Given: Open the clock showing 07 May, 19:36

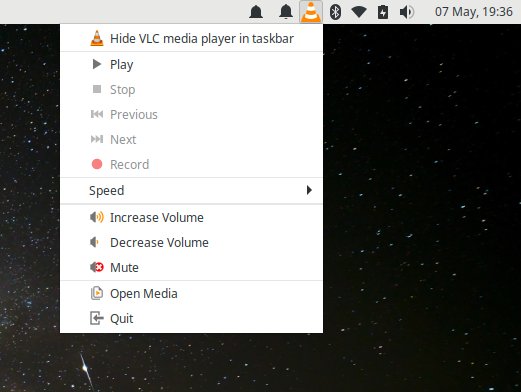Looking at the screenshot, I should click(474, 12).
